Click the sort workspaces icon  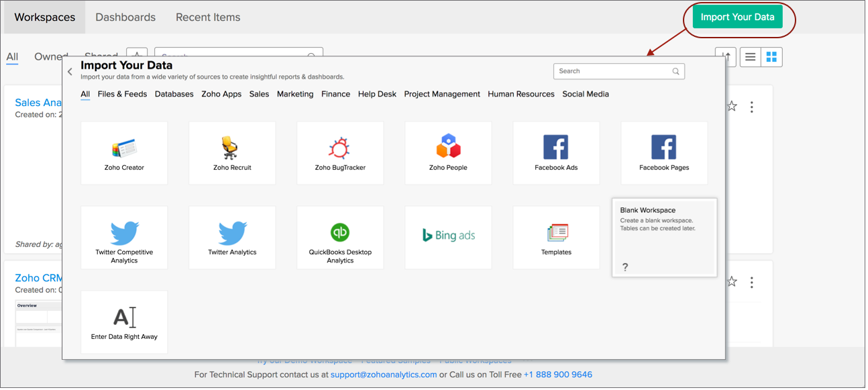[725, 57]
